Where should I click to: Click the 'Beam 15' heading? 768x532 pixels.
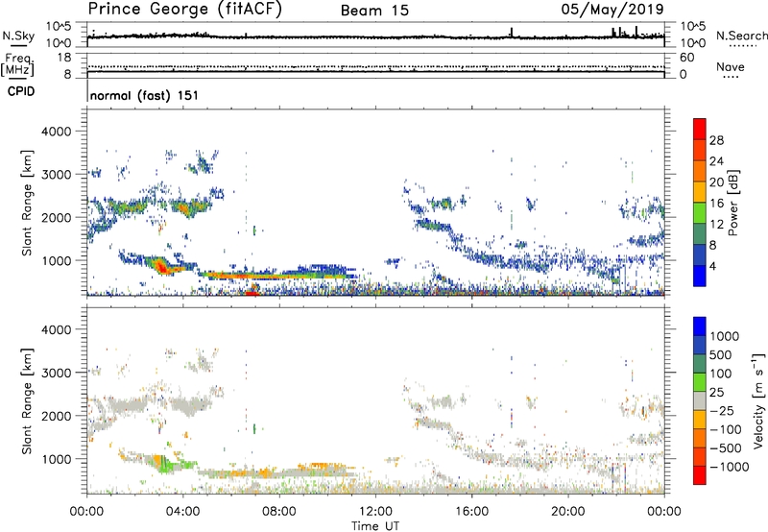pos(374,11)
